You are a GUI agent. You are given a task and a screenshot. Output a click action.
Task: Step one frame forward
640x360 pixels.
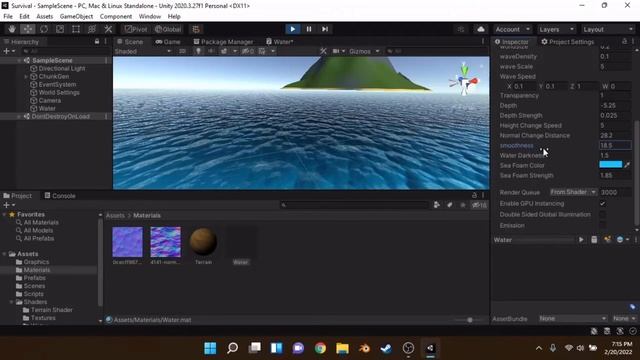pos(325,29)
